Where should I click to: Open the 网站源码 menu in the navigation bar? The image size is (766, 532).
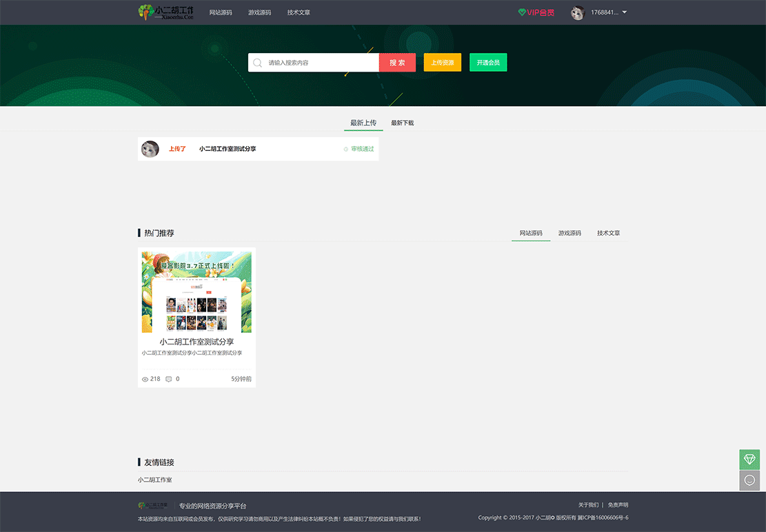(220, 12)
